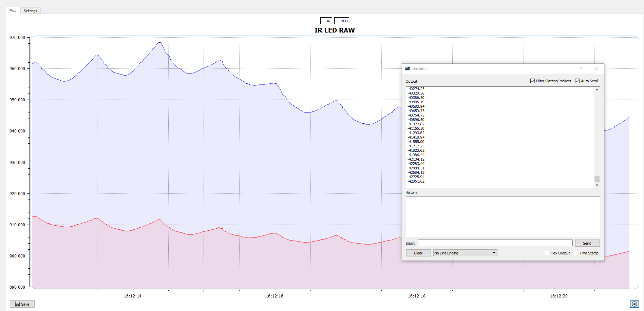Save the plot with Save button

click(x=22, y=304)
